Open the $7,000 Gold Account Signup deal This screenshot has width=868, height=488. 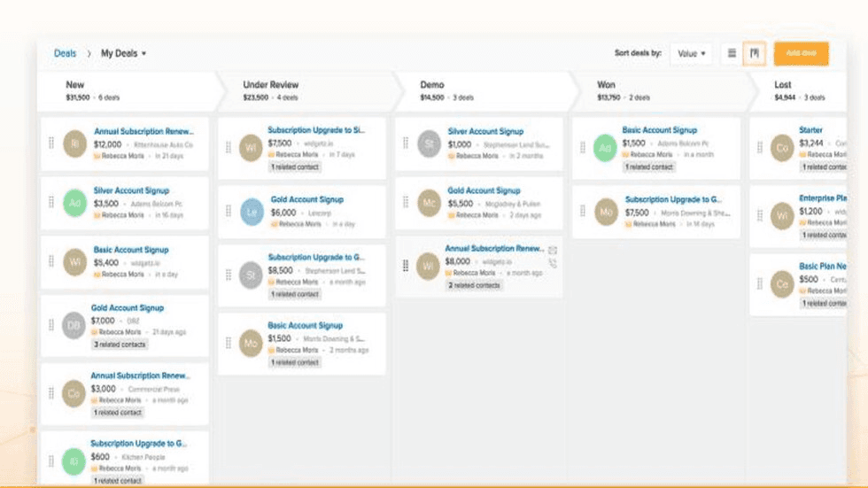pyautogui.click(x=128, y=307)
